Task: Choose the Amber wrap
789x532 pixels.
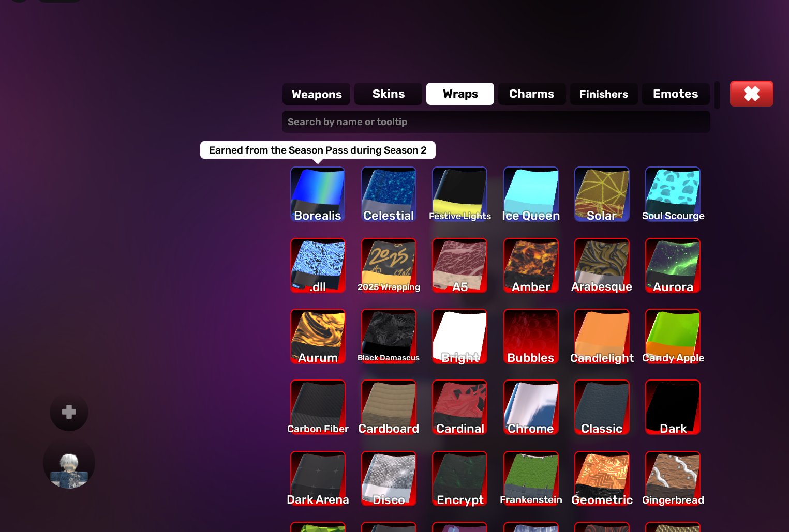Action: [x=531, y=265]
